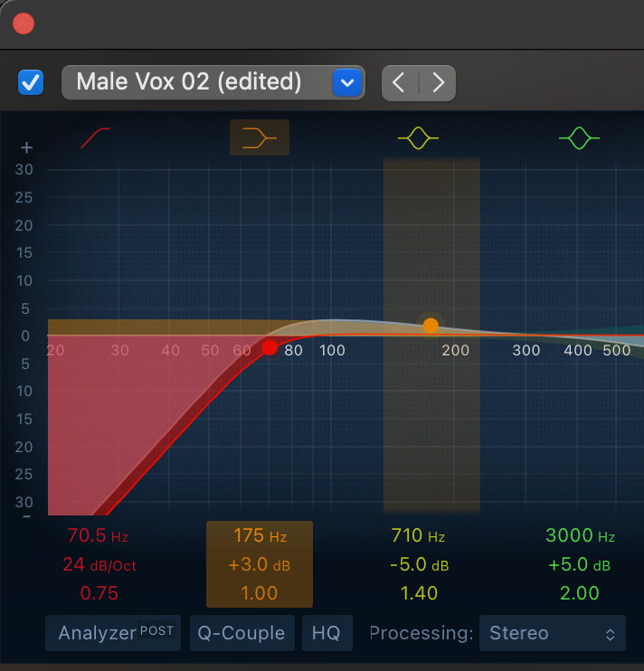Toggle the Analyzer POST button
The height and width of the screenshot is (671, 644).
pos(114,633)
